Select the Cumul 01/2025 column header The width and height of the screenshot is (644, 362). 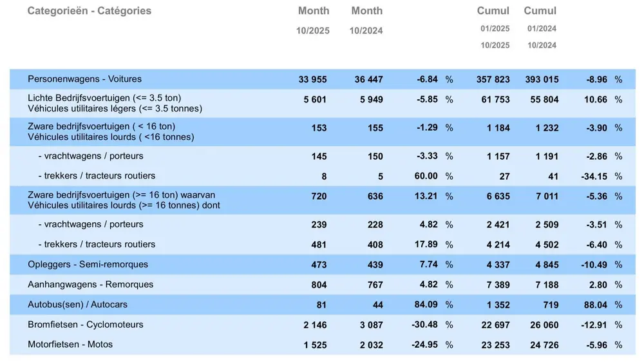click(x=493, y=11)
